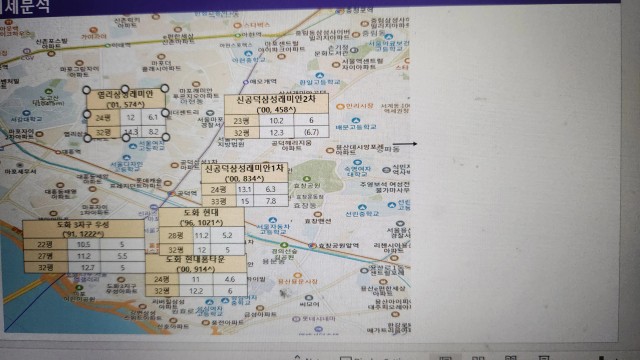This screenshot has height=360, width=640.
Task: Click the 12 cell in 도화 현대 32평 row
Action: pyautogui.click(x=202, y=249)
